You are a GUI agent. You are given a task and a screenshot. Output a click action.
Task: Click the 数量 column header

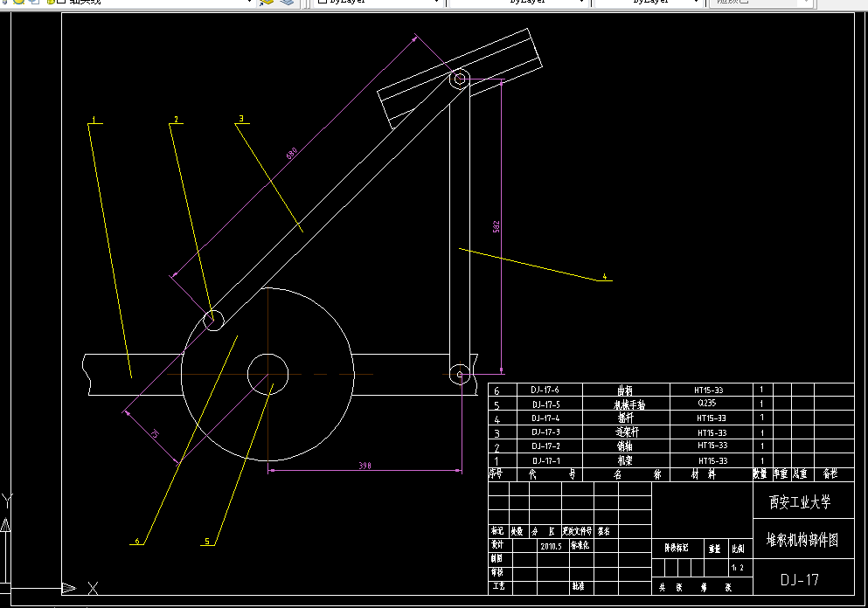click(760, 474)
